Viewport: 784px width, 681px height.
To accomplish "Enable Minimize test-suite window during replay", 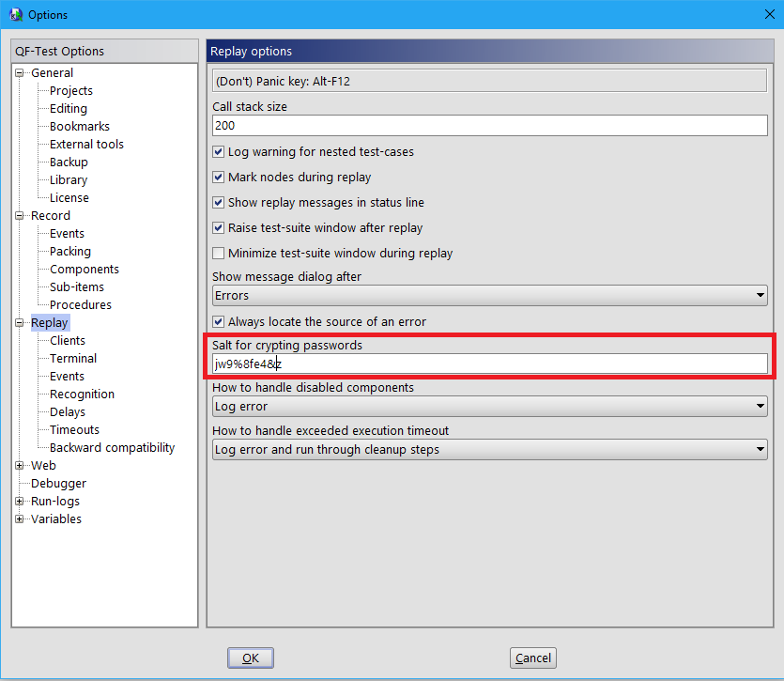I will pyautogui.click(x=219, y=254).
